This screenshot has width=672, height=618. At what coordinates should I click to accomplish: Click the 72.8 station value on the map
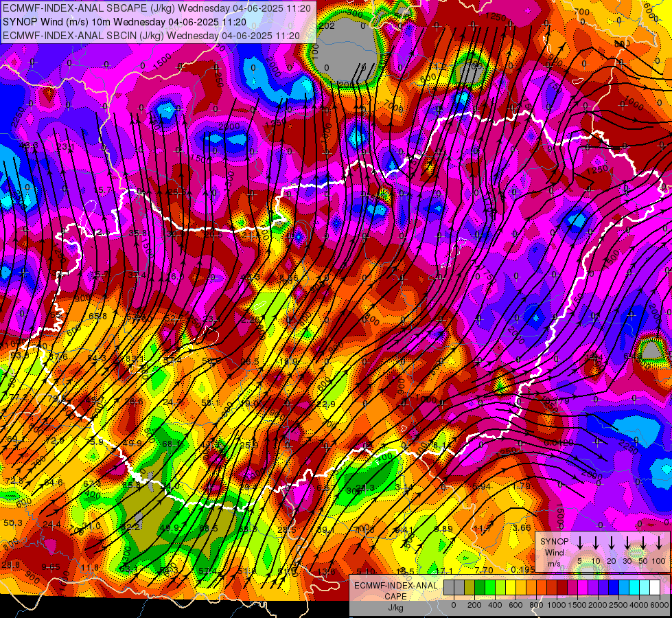(14, 481)
